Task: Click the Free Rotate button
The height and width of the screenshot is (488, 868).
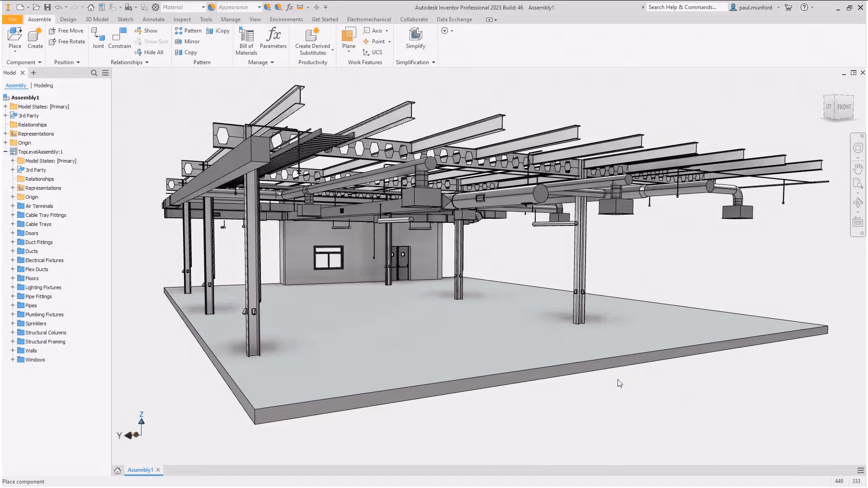Action: click(67, 42)
